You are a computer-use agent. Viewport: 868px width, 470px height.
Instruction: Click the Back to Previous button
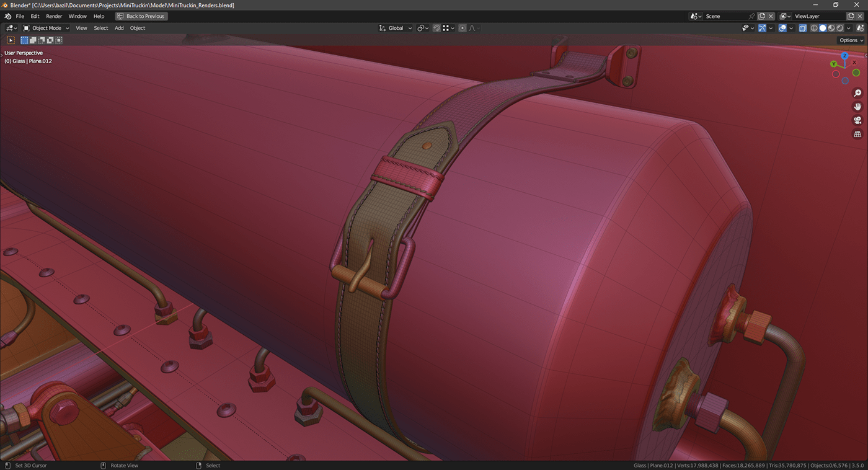coord(141,16)
